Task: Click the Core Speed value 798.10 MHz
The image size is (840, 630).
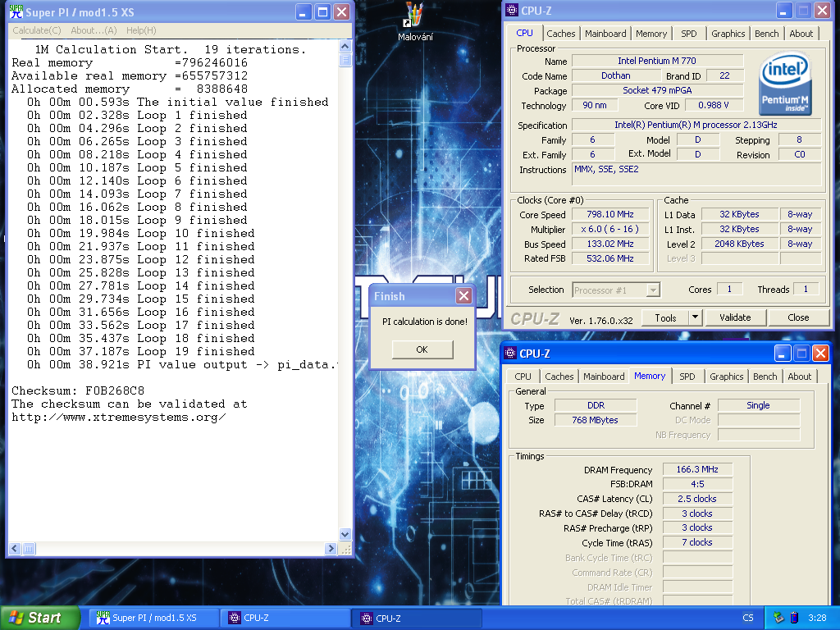Action: point(610,214)
